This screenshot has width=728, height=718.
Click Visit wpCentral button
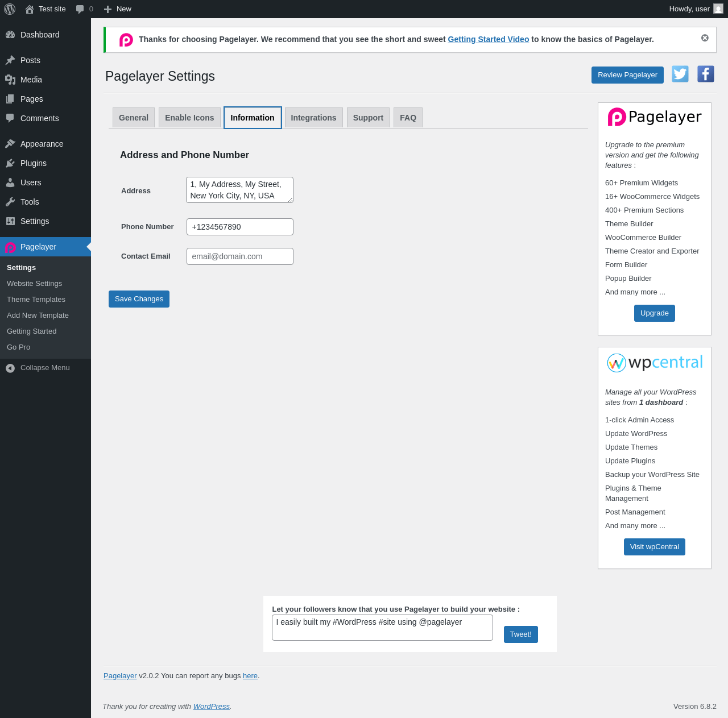pyautogui.click(x=655, y=547)
